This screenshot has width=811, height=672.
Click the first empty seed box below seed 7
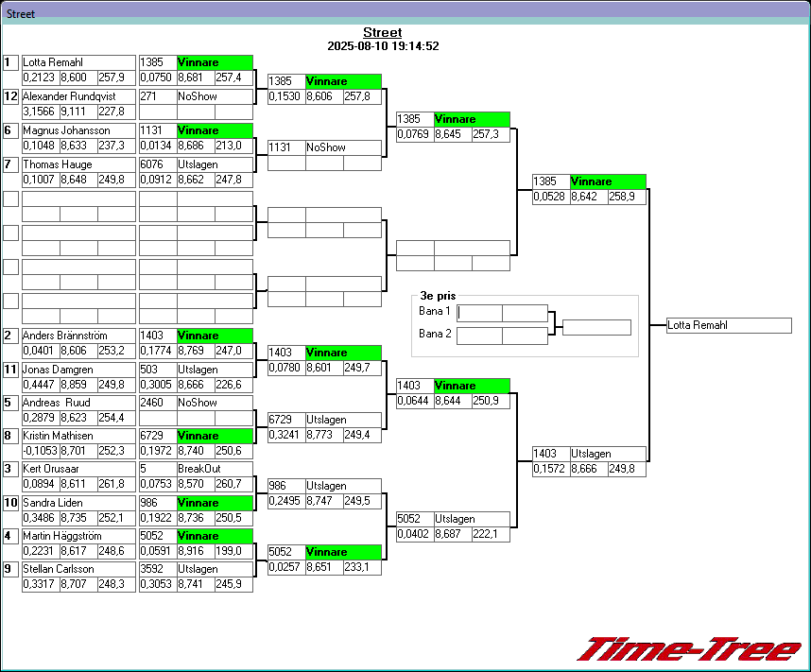tap(11, 198)
